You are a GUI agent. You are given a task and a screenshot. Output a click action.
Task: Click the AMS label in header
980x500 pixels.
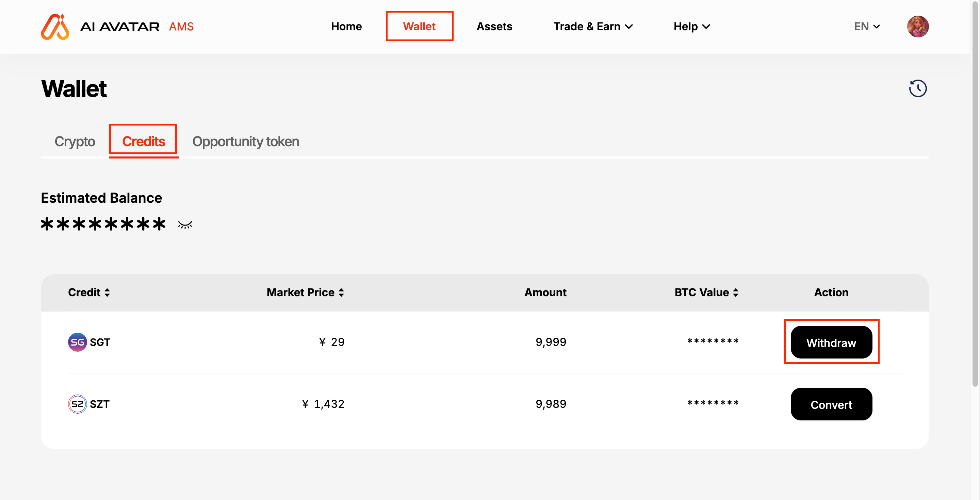[181, 27]
